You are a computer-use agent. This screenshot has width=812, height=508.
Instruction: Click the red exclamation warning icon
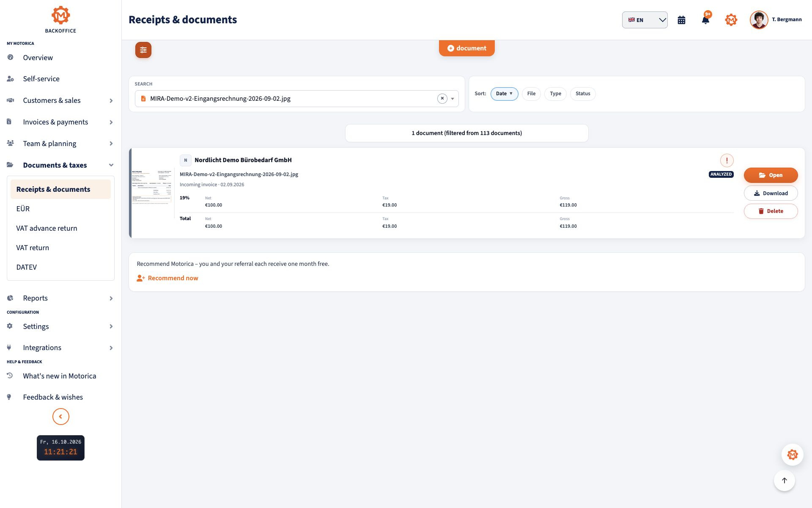pyautogui.click(x=727, y=160)
